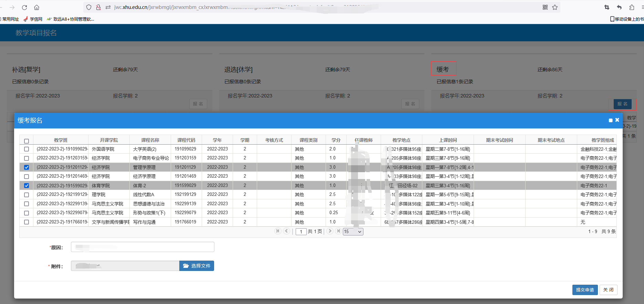
Task: Click the browser extensions puzzle icon
Action: pos(632,7)
